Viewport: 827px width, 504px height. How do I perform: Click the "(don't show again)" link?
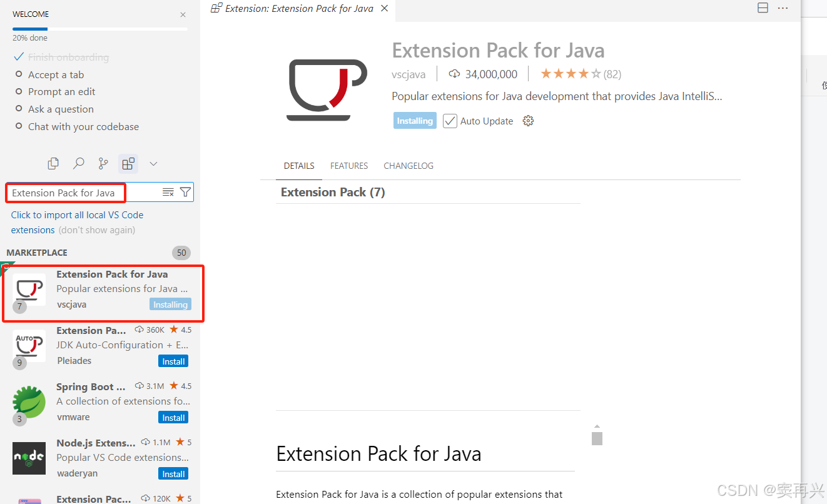pos(97,230)
